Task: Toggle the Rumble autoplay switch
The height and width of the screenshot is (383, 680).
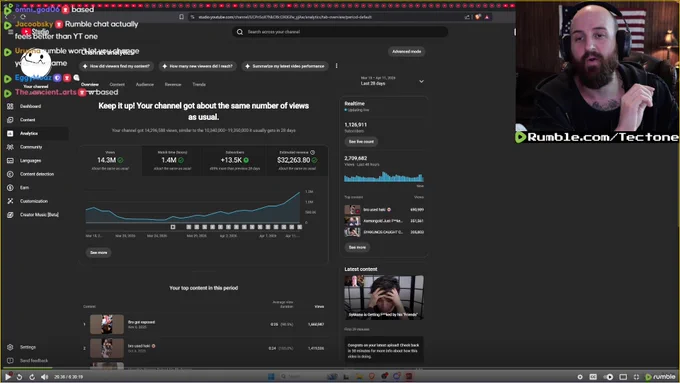Action: pos(608,377)
